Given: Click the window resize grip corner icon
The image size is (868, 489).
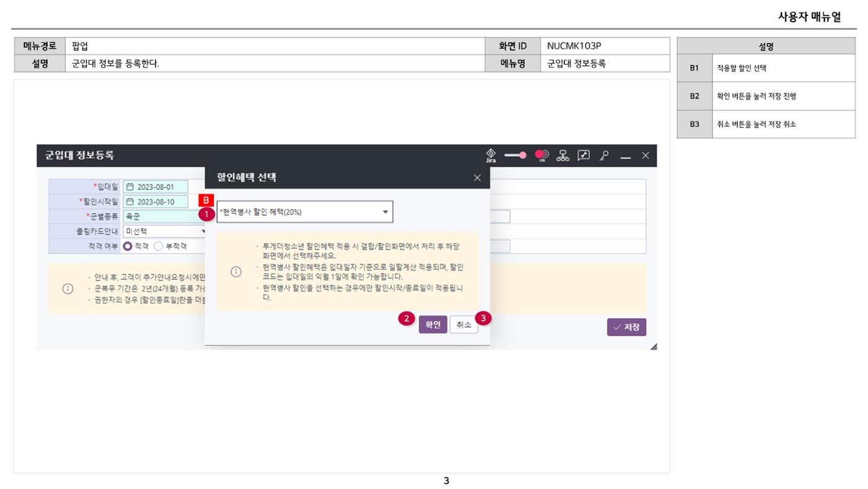Looking at the screenshot, I should click(653, 346).
